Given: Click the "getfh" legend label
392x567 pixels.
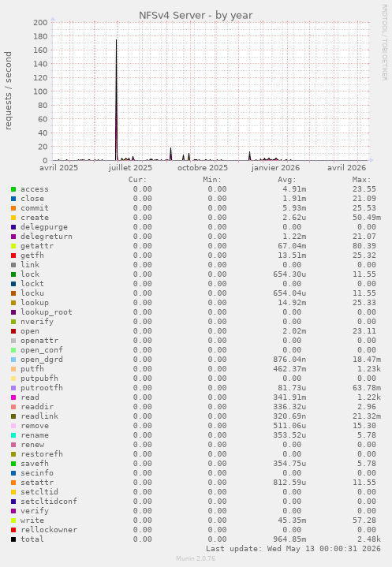Looking at the screenshot, I should coord(32,256).
